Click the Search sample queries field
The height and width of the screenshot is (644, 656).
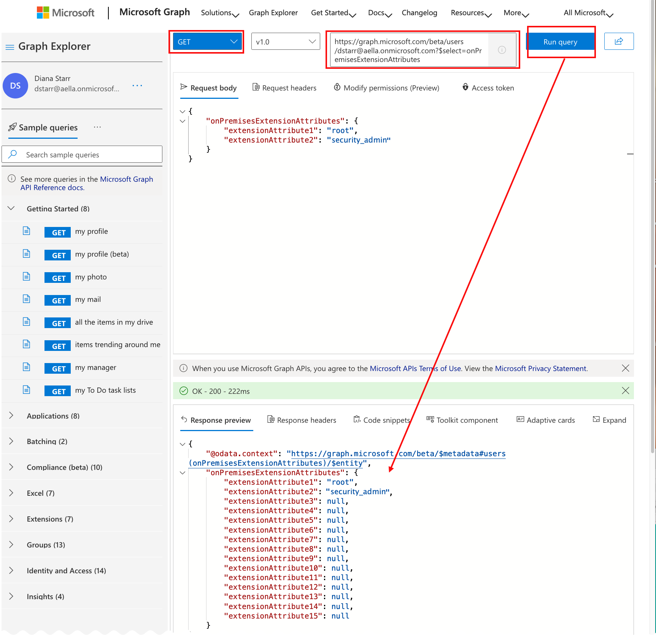(x=87, y=155)
